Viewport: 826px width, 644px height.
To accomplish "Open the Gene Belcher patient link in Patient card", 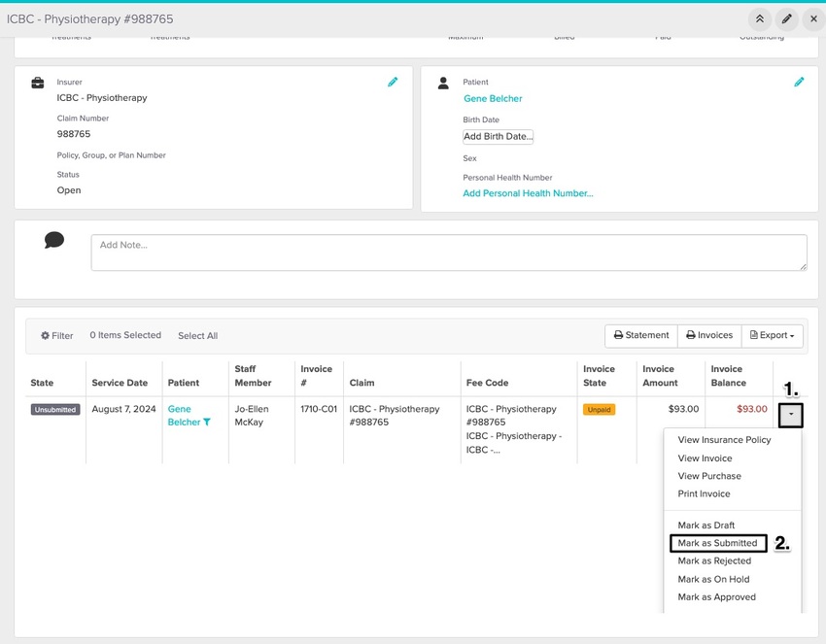I will (493, 98).
